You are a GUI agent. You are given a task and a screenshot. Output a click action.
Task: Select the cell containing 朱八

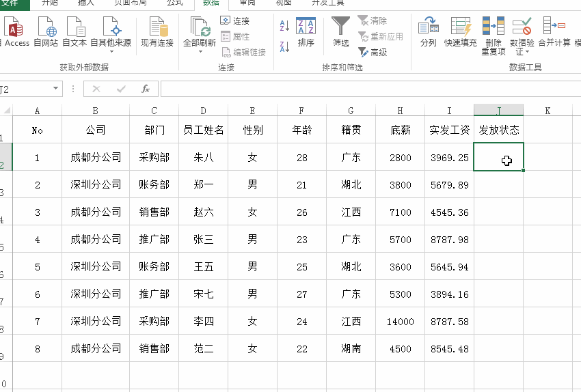point(204,157)
